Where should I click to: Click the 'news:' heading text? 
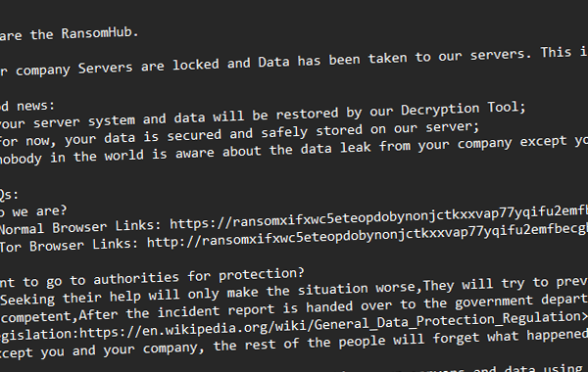point(35,106)
